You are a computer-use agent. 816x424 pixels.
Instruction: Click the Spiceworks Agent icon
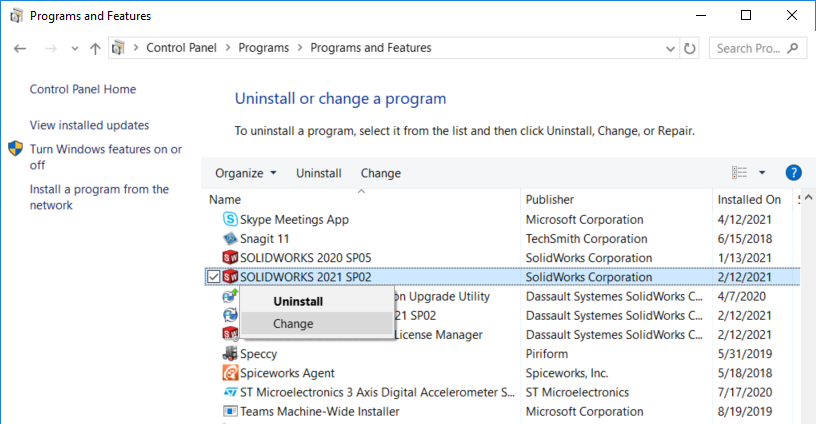[x=230, y=372]
